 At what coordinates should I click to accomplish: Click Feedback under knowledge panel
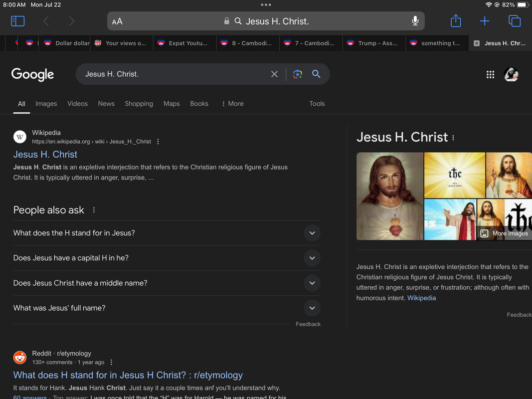coord(519,315)
